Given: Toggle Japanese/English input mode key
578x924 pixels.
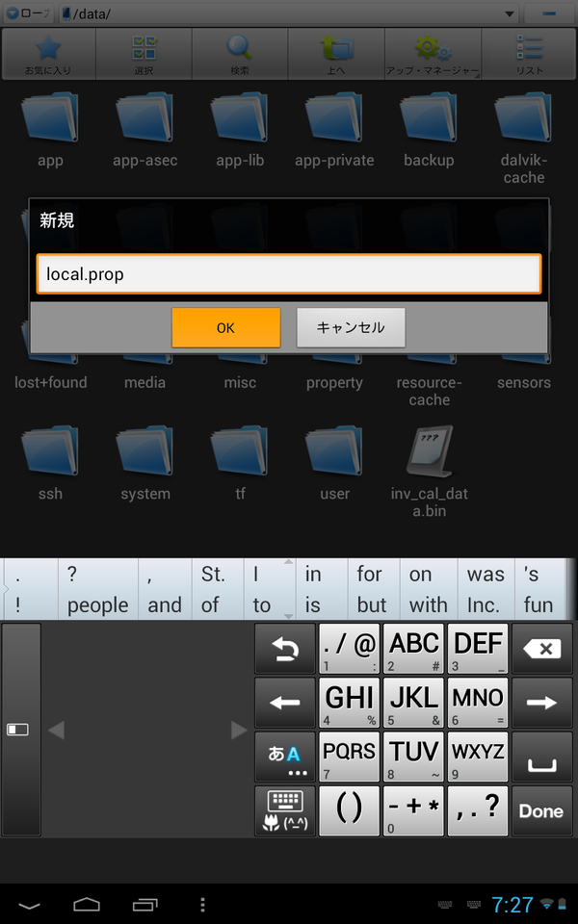Looking at the screenshot, I should click(x=285, y=757).
